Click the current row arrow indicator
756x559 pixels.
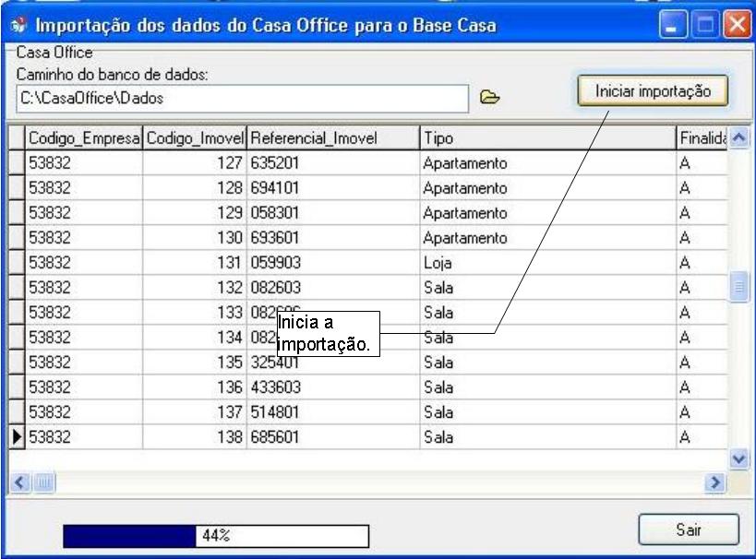pyautogui.click(x=16, y=437)
